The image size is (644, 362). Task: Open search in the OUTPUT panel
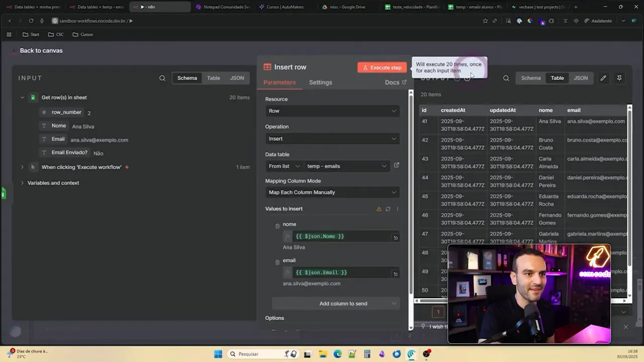coord(506,78)
